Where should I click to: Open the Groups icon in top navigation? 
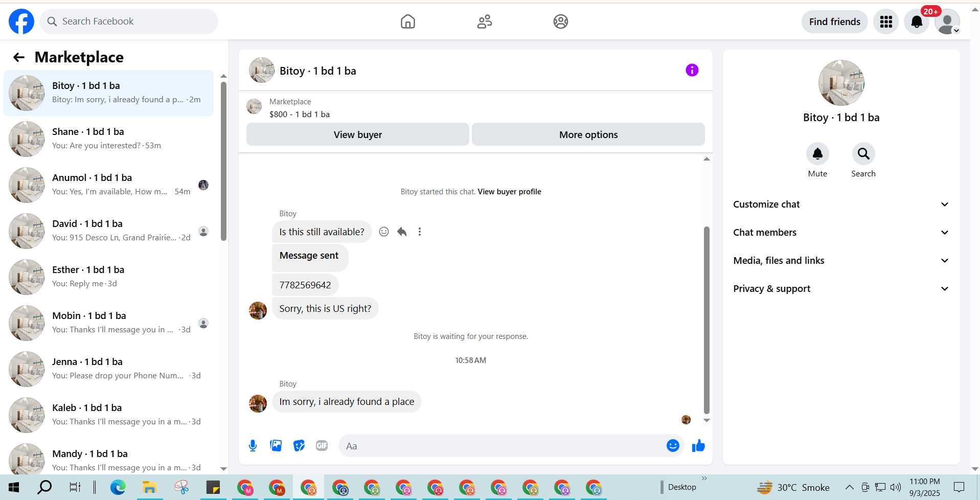click(x=561, y=21)
